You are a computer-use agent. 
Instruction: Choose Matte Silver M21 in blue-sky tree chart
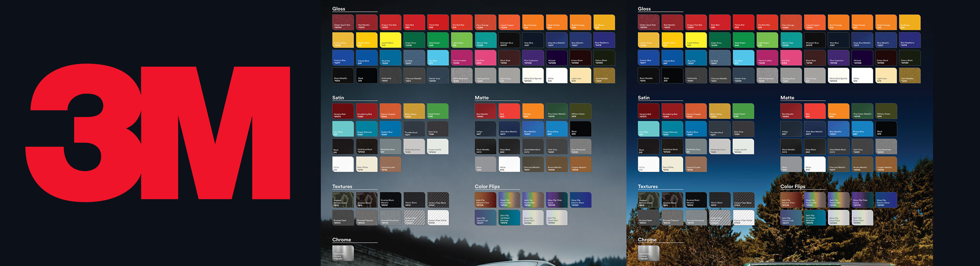tap(791, 164)
